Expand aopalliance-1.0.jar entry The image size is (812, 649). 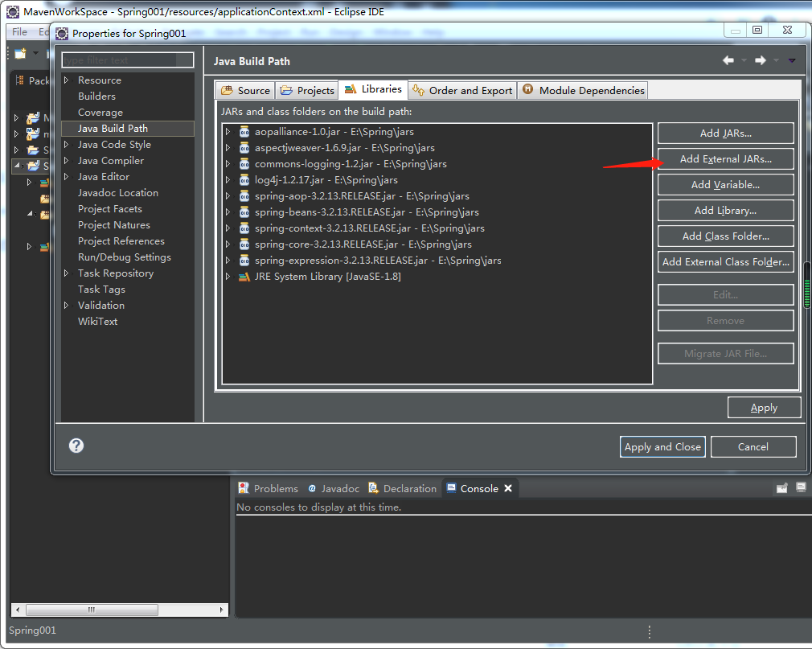click(x=228, y=132)
